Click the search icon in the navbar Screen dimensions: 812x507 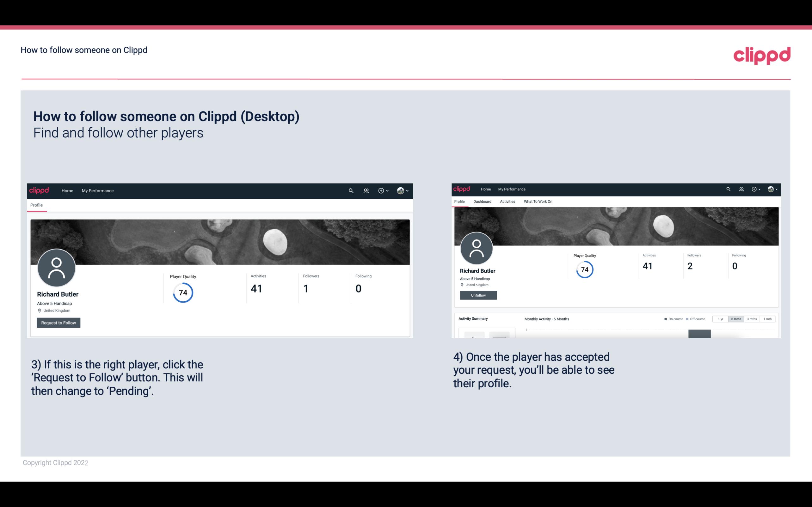point(351,190)
